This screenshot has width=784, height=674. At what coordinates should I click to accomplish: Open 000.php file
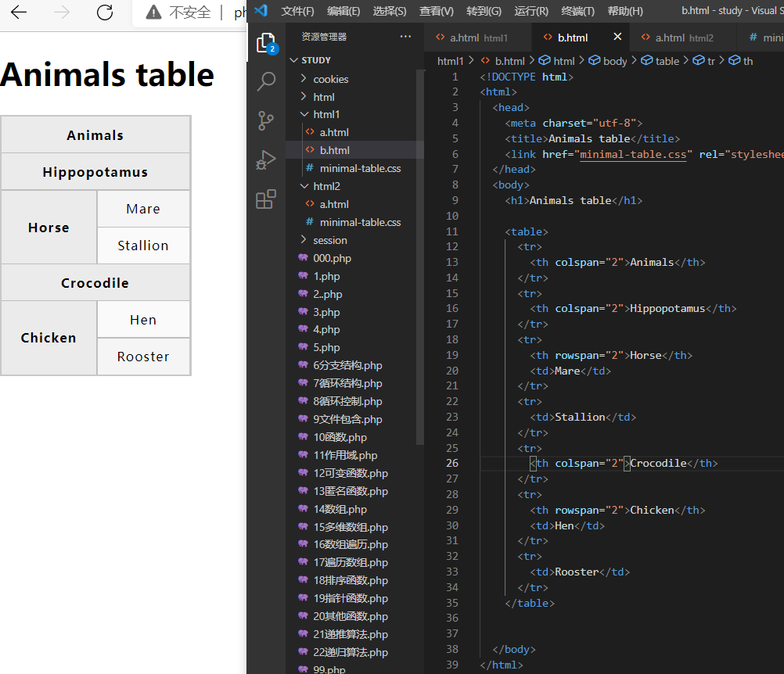(332, 258)
